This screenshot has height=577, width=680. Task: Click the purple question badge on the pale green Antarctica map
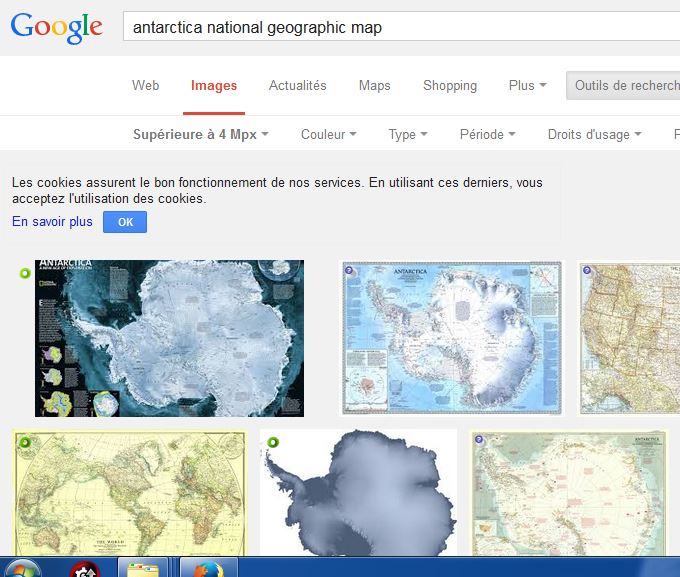[479, 439]
